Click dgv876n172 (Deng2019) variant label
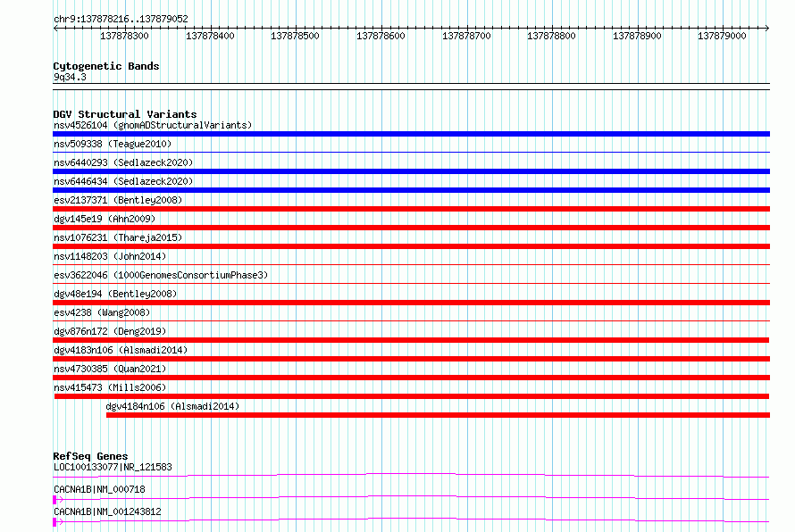The width and height of the screenshot is (795, 532). (110, 331)
